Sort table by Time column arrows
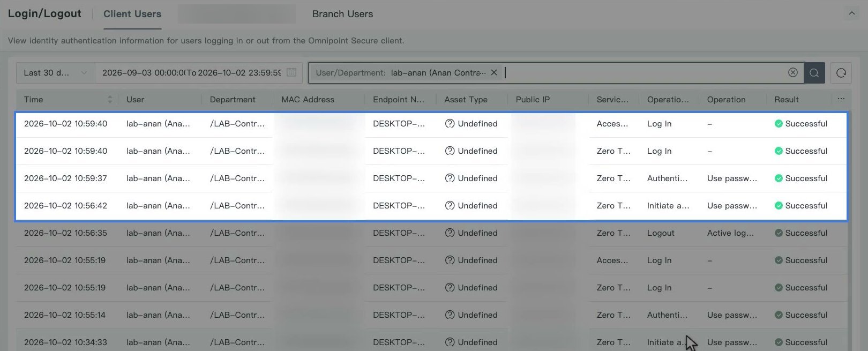 tap(110, 100)
